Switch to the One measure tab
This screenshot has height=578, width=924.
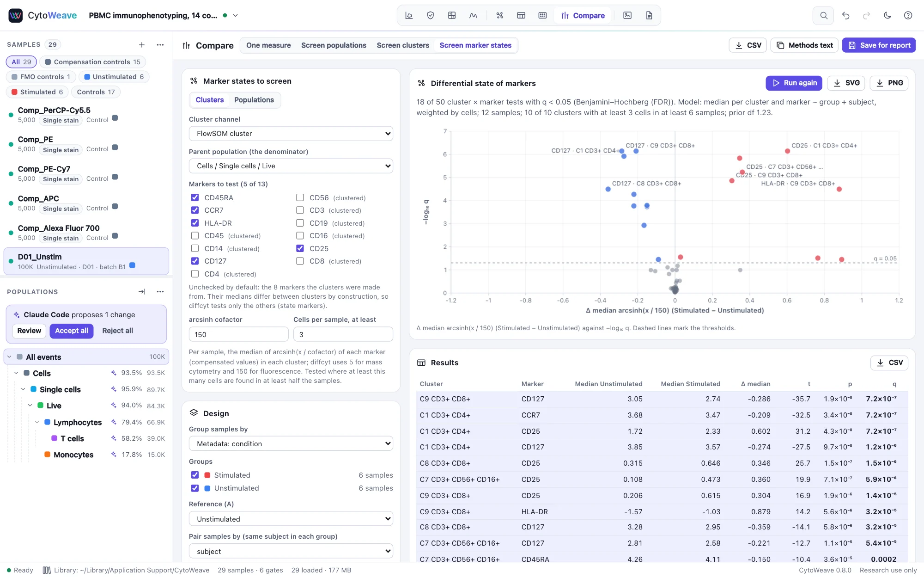coord(268,45)
